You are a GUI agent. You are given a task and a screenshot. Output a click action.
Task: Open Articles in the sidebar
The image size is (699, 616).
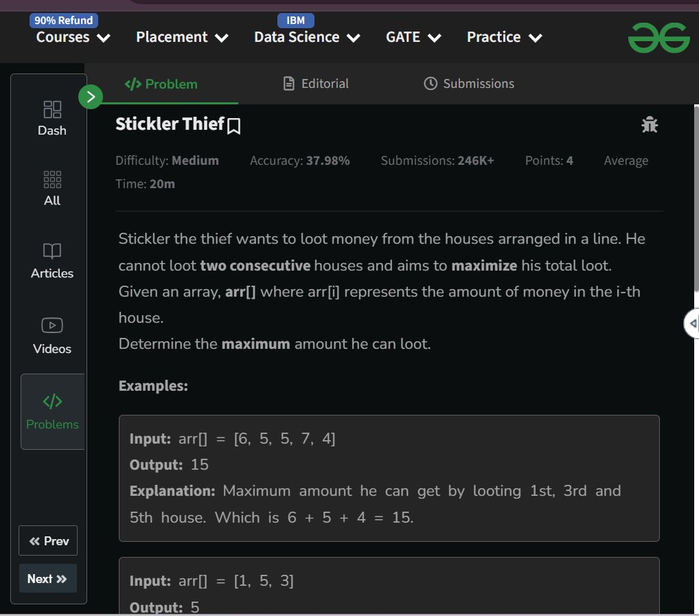pos(52,261)
